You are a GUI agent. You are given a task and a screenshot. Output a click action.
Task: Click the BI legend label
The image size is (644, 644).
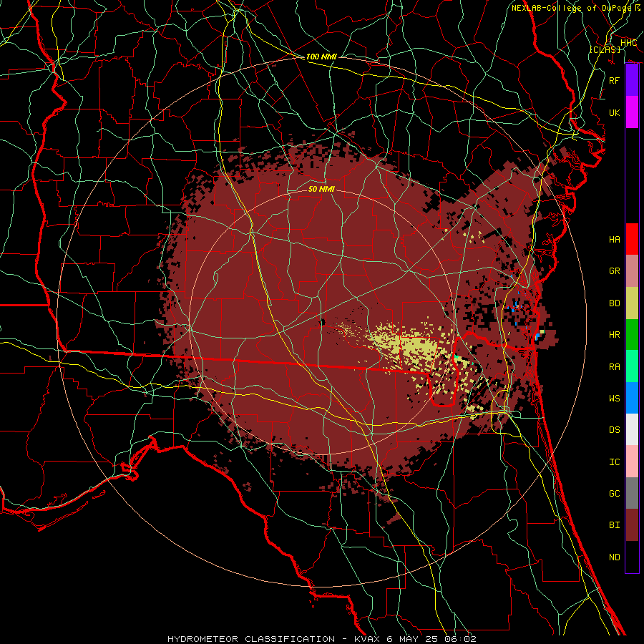coord(614,525)
